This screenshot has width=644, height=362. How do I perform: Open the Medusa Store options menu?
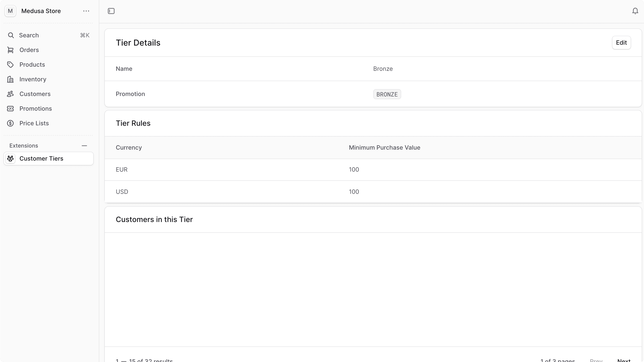tap(86, 11)
